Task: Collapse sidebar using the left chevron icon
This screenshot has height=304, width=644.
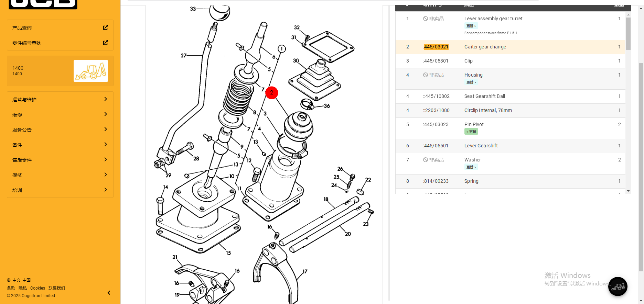Action: pyautogui.click(x=109, y=293)
